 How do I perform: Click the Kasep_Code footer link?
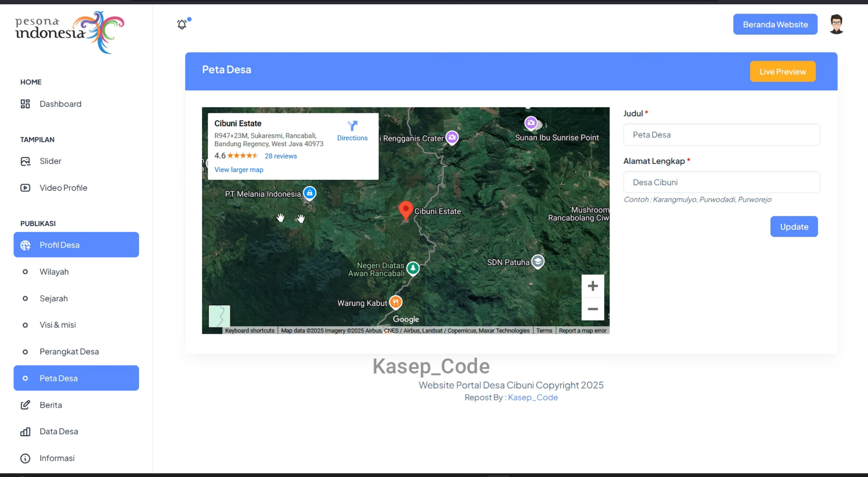coord(533,397)
